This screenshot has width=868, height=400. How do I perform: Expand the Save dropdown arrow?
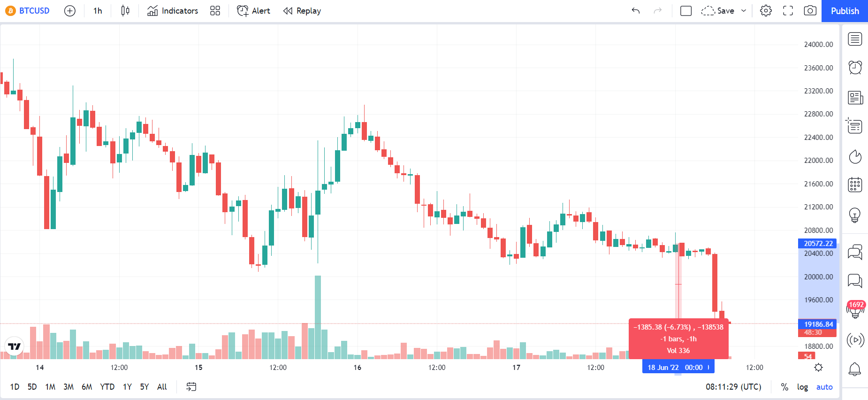744,11
